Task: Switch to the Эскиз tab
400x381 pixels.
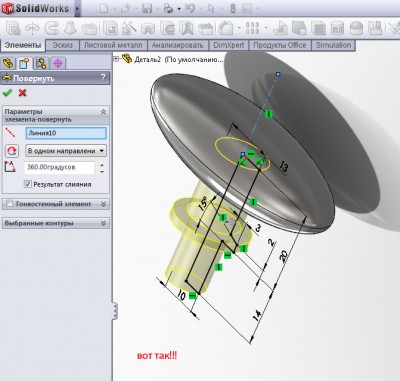Action: pos(62,45)
